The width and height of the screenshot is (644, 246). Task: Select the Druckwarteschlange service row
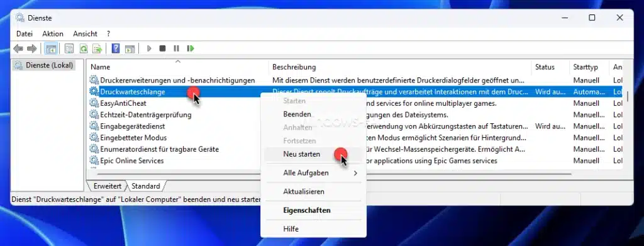[356, 92]
